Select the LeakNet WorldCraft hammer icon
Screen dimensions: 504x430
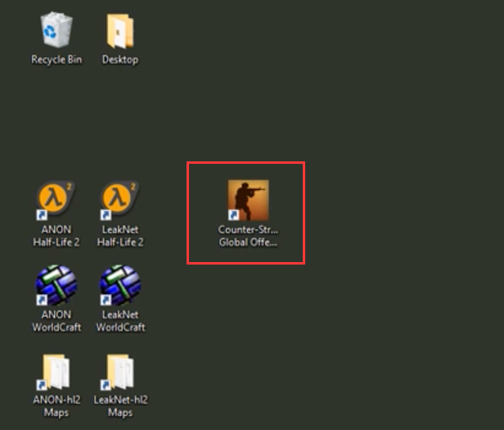(120, 285)
